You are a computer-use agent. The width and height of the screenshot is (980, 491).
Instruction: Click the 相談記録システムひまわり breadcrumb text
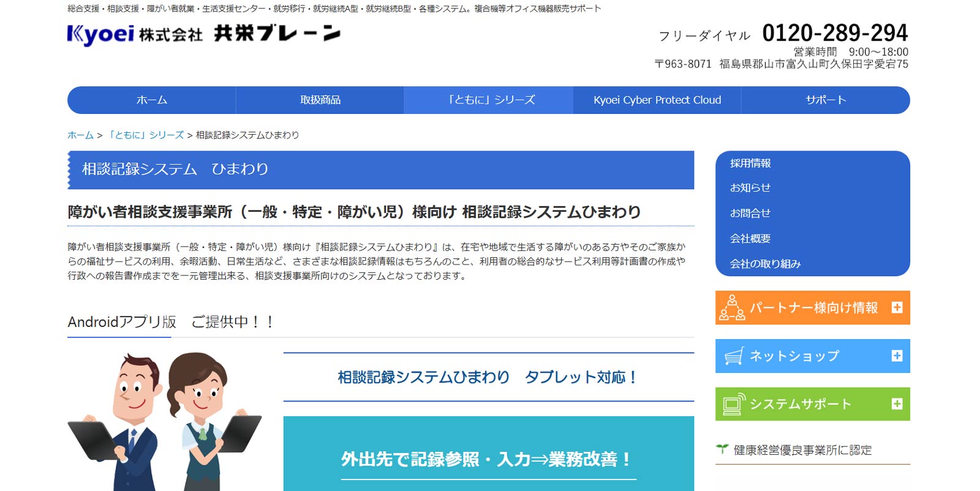click(247, 135)
